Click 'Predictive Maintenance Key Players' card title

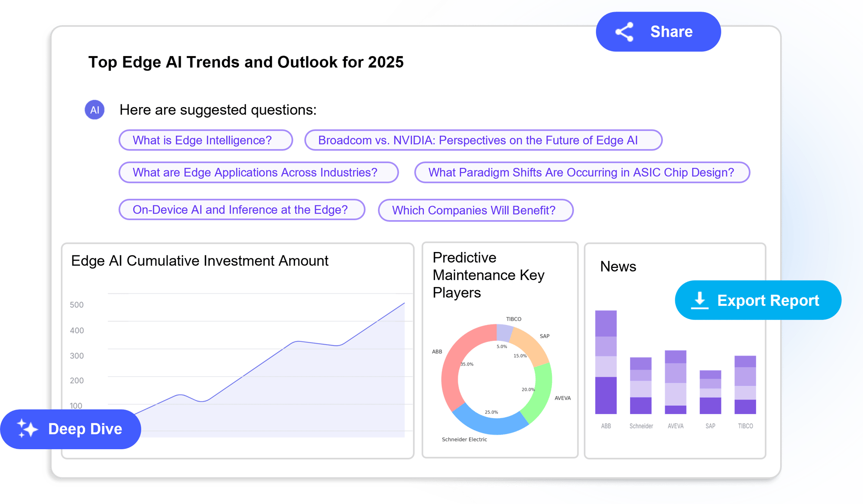pos(488,275)
